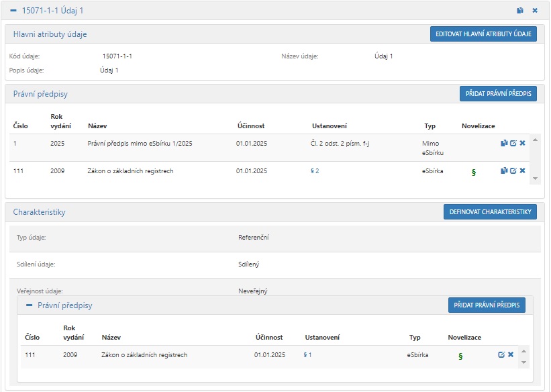Edit the Právní předpis mimo eSbírku 1/2025 row
The image size is (551, 392).
(513, 143)
